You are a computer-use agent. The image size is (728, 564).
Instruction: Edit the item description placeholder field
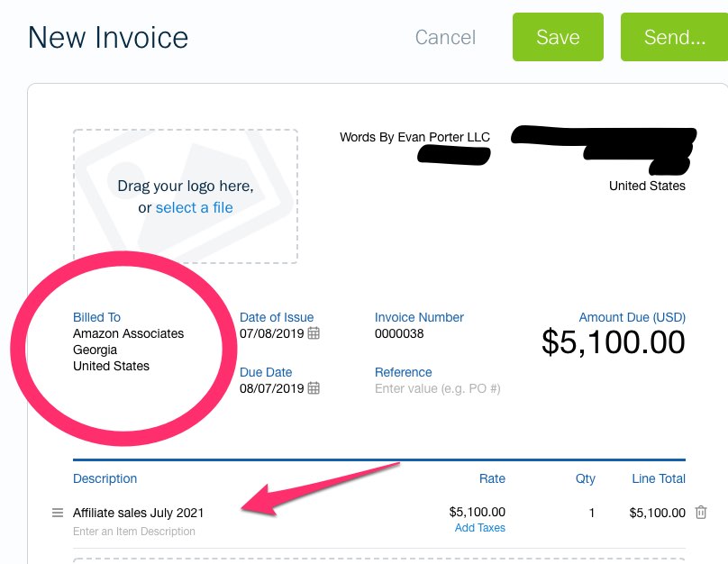pyautogui.click(x=133, y=531)
